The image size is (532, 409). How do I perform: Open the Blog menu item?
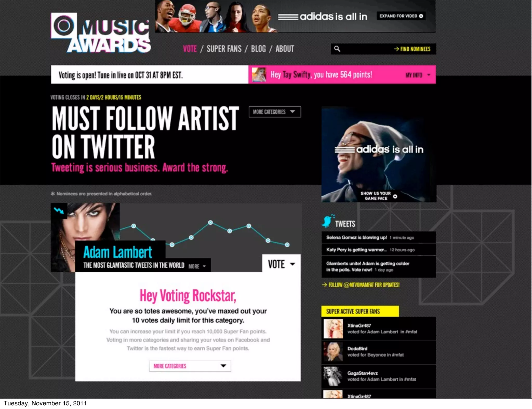coord(258,49)
